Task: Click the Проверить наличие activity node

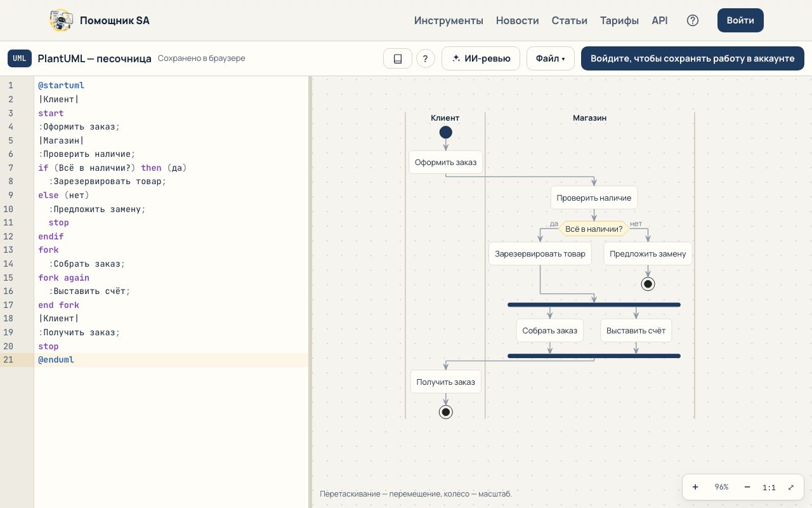Action: [594, 198]
